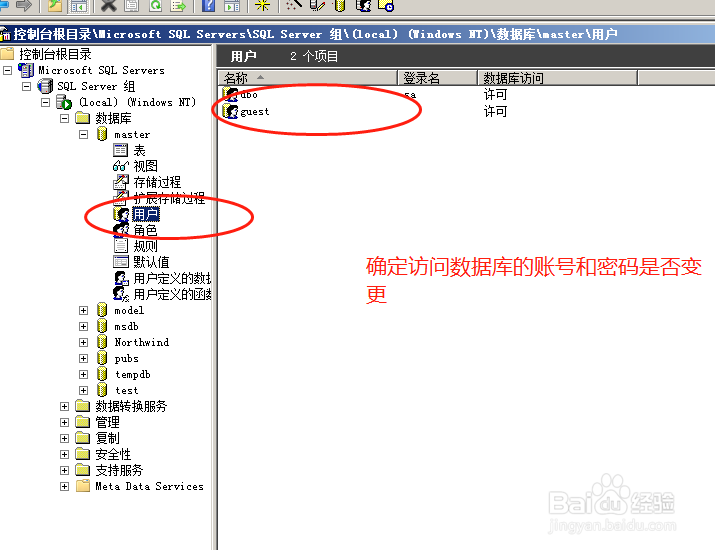The height and width of the screenshot is (550, 715).
Task: Open the properties toolbar icon
Action: tap(132, 5)
